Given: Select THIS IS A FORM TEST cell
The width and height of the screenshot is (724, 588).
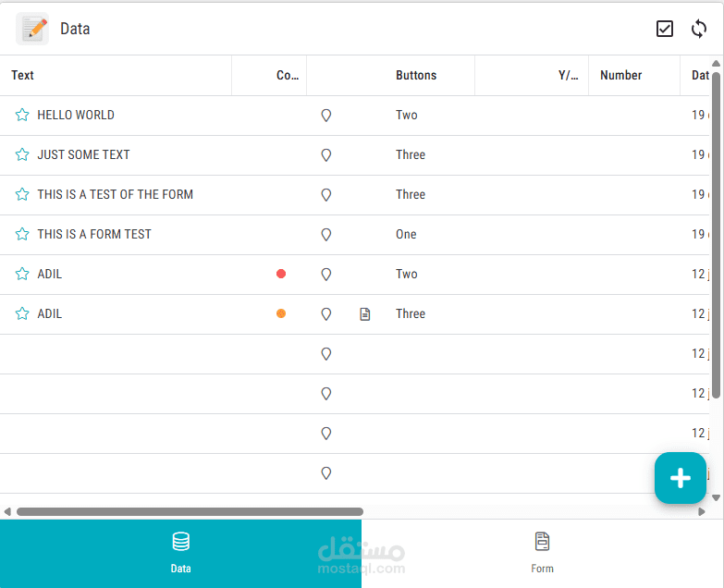Looking at the screenshot, I should (x=94, y=234).
